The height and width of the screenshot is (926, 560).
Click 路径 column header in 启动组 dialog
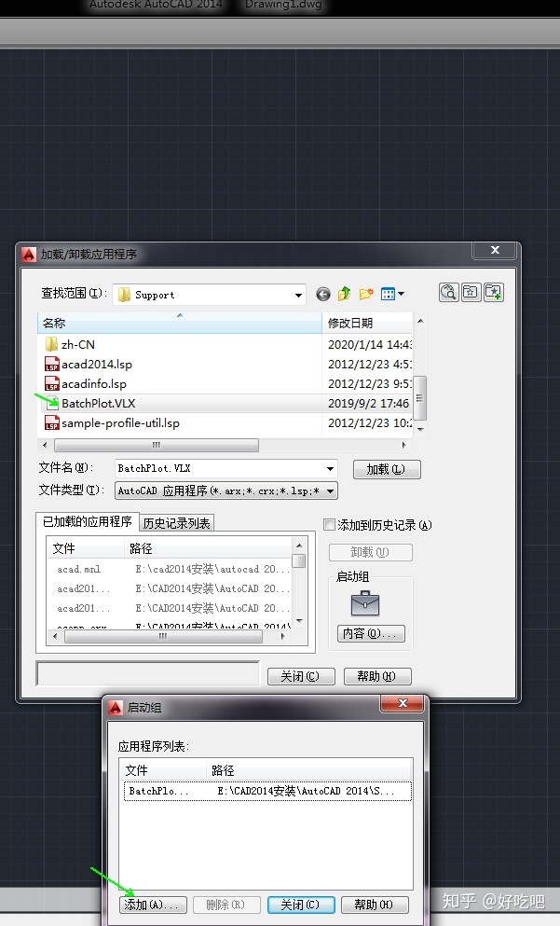(309, 770)
